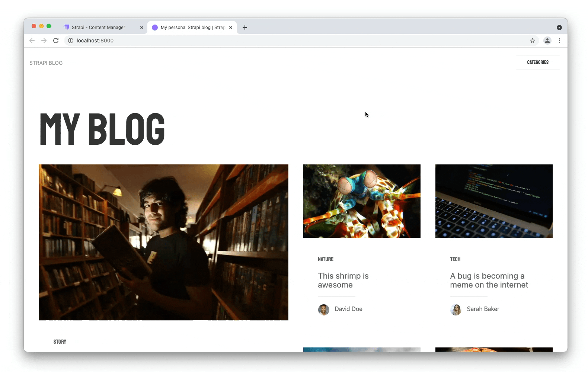Click the site info icon in address bar
This screenshot has width=588, height=372.
pos(71,41)
